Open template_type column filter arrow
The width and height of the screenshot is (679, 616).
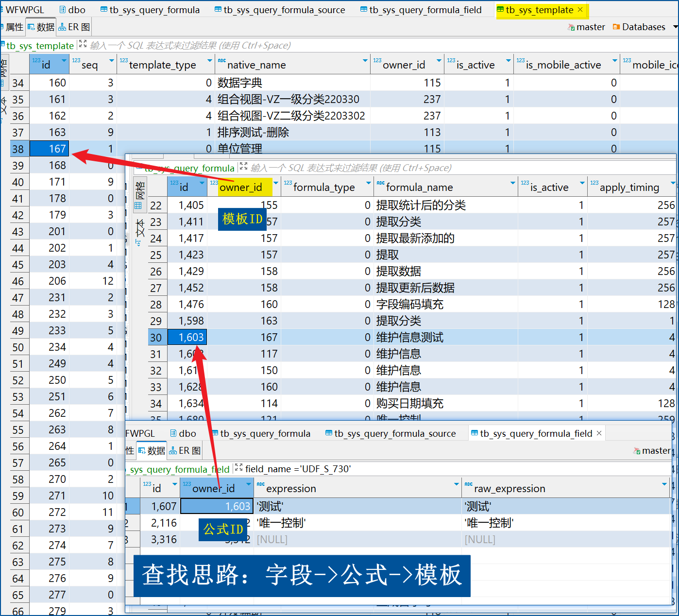click(x=210, y=61)
